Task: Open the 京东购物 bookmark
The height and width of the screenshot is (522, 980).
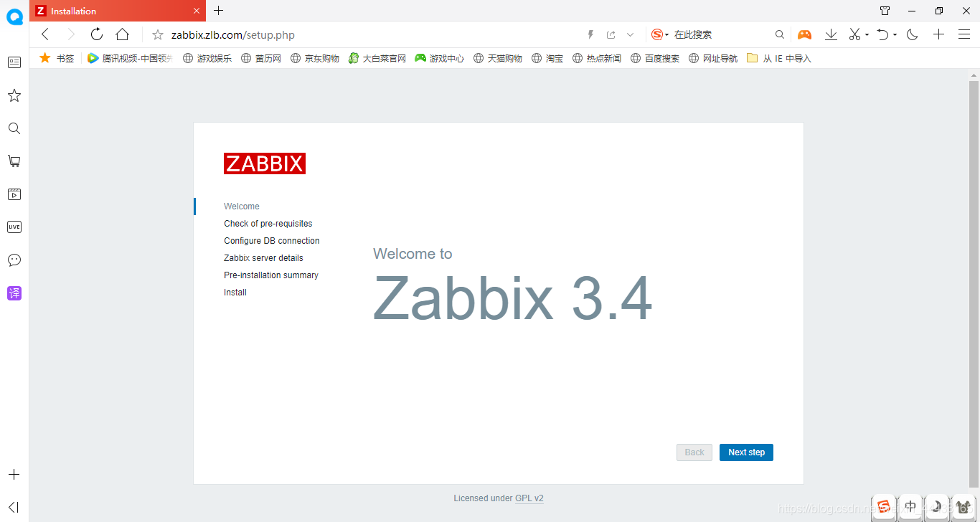Action: point(315,58)
